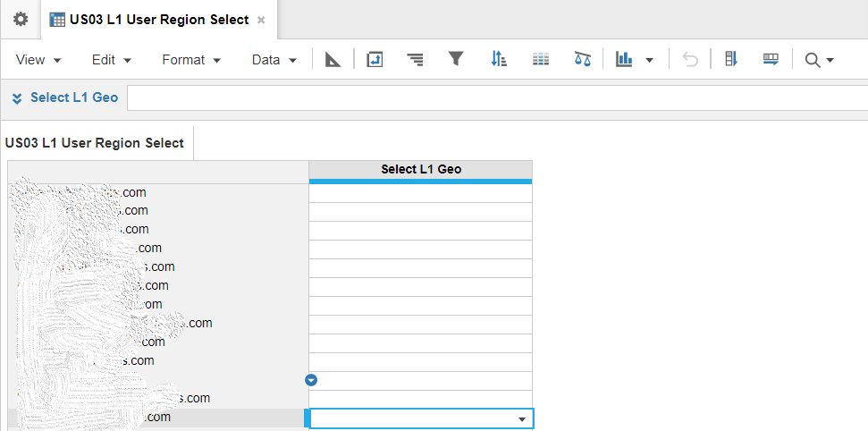Open the Edit menu
The height and width of the screenshot is (431, 868).
pyautogui.click(x=111, y=60)
